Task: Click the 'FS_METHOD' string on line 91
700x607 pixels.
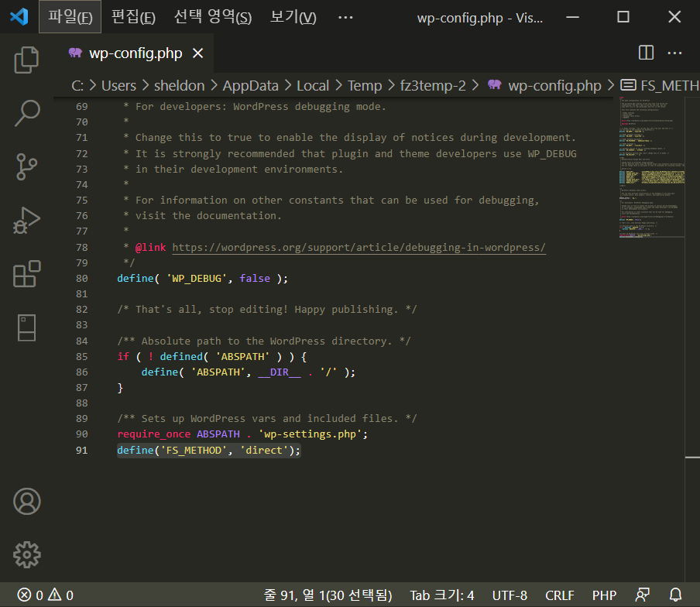Action: click(194, 450)
